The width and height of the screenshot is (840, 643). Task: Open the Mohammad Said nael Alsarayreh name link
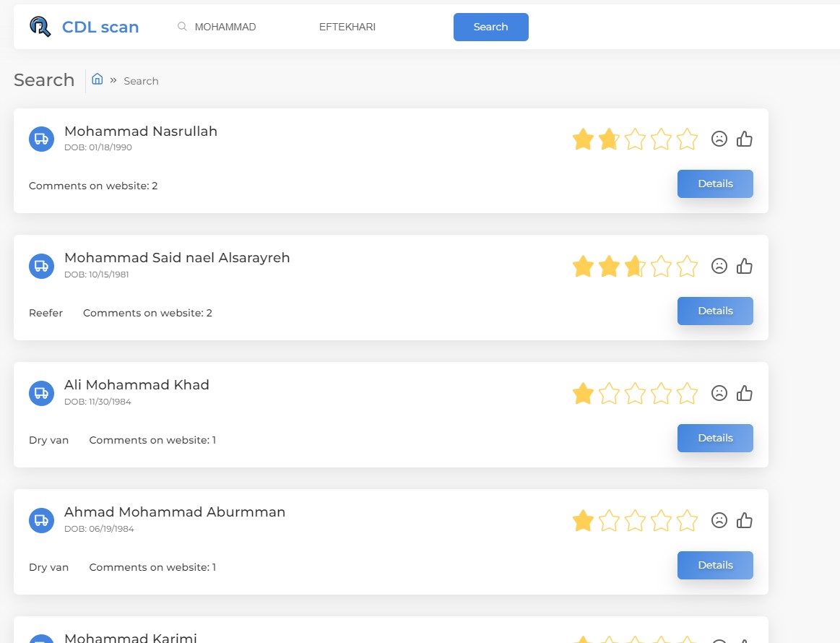[177, 258]
